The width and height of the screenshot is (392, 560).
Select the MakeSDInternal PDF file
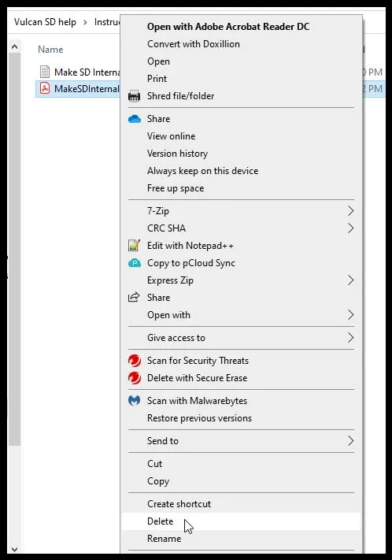tap(78, 88)
